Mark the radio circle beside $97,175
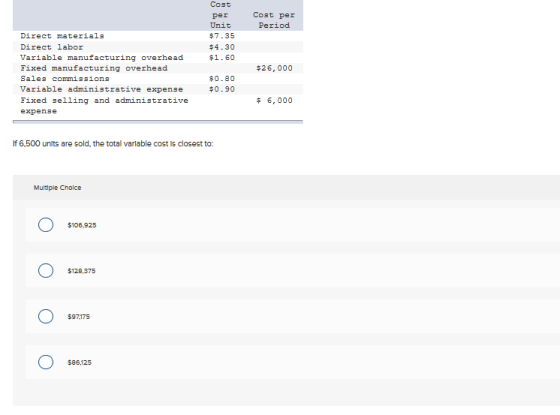Image resolution: width=560 pixels, height=415 pixels. click(x=46, y=316)
